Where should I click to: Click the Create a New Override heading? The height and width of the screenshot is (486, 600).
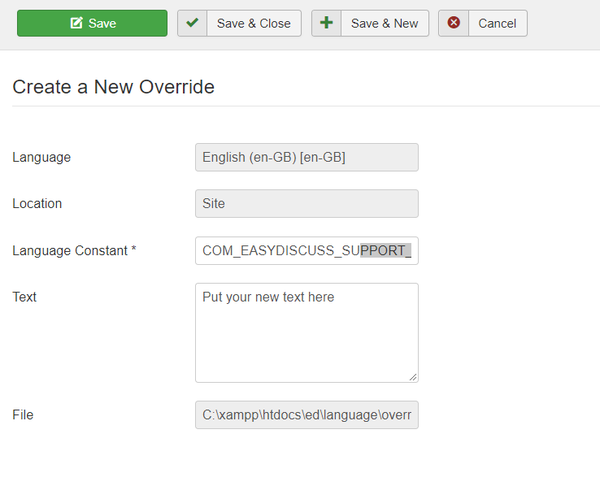113,87
